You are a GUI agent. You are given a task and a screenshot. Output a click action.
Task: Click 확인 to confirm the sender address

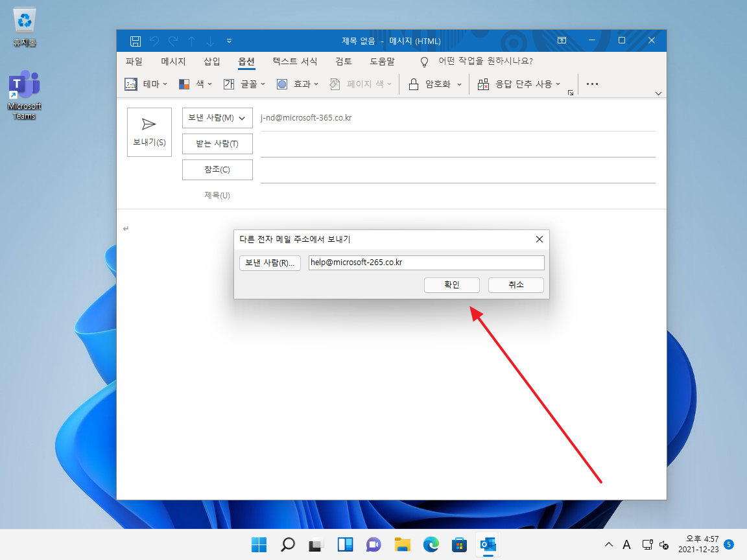[x=451, y=285]
